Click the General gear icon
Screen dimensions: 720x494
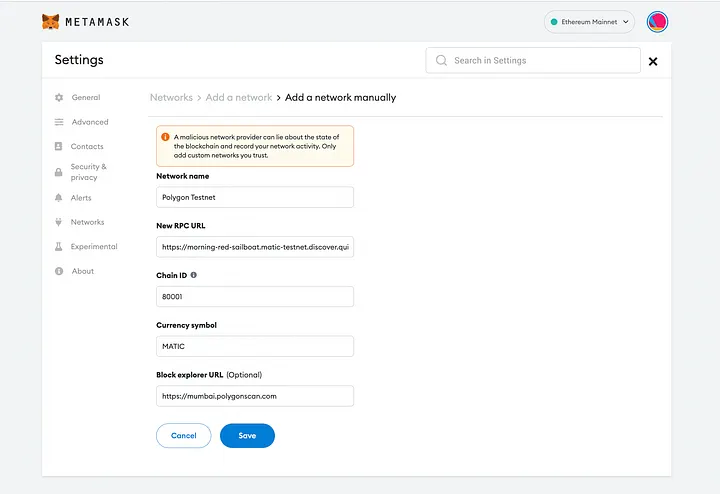[59, 98]
